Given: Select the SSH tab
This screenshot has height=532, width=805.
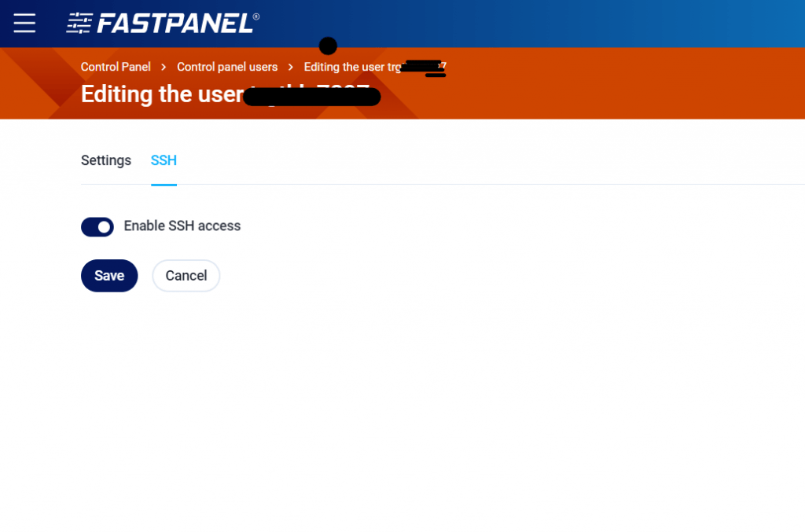Looking at the screenshot, I should 164,160.
